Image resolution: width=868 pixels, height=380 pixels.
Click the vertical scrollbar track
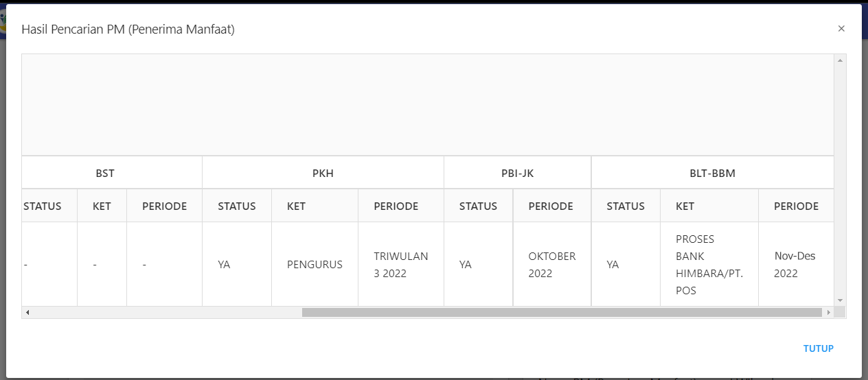(x=840, y=180)
